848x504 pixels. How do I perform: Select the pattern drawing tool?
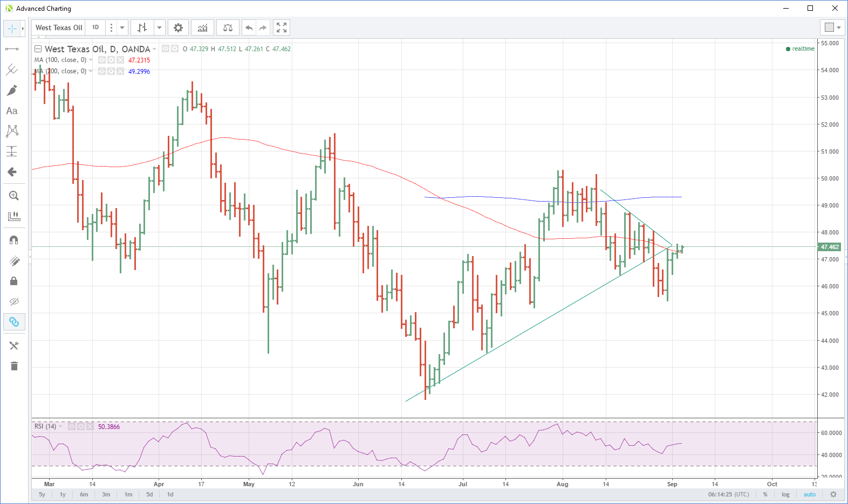point(12,131)
